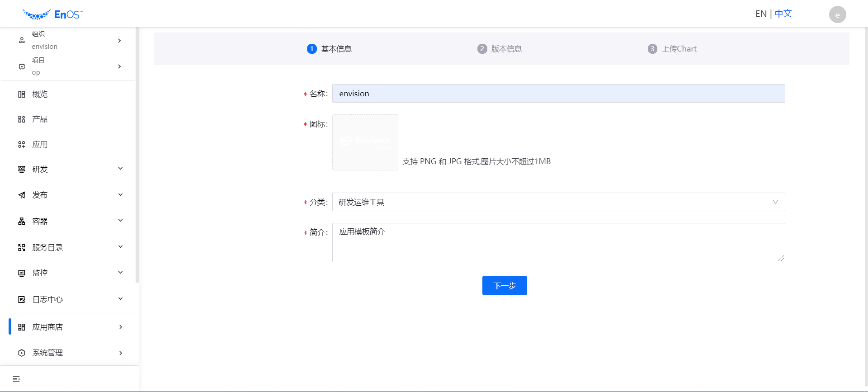Expand the 研发 menu chevron

tap(121, 169)
